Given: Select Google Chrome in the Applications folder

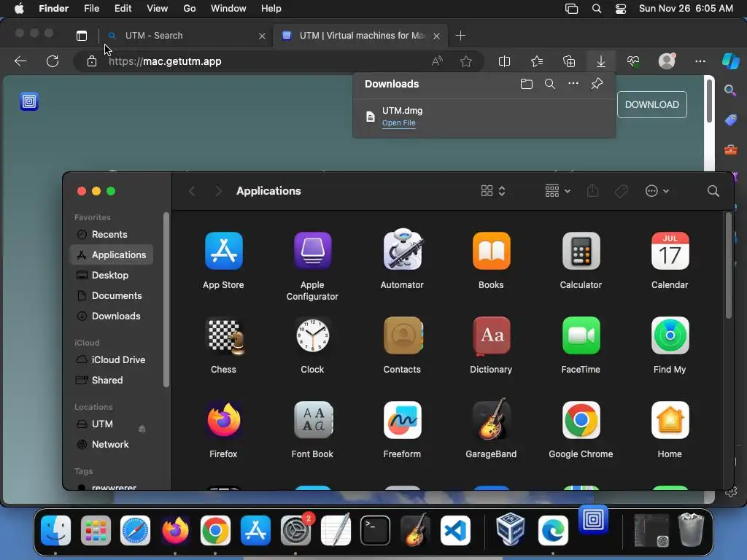Looking at the screenshot, I should pyautogui.click(x=581, y=420).
